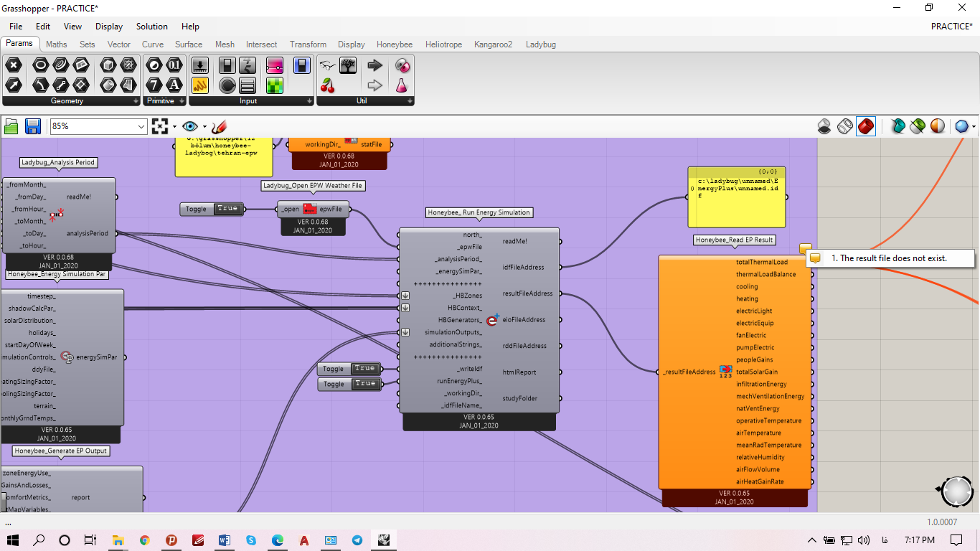Click the Zoom Extents icon
The width and height of the screenshot is (980, 551).
click(160, 126)
